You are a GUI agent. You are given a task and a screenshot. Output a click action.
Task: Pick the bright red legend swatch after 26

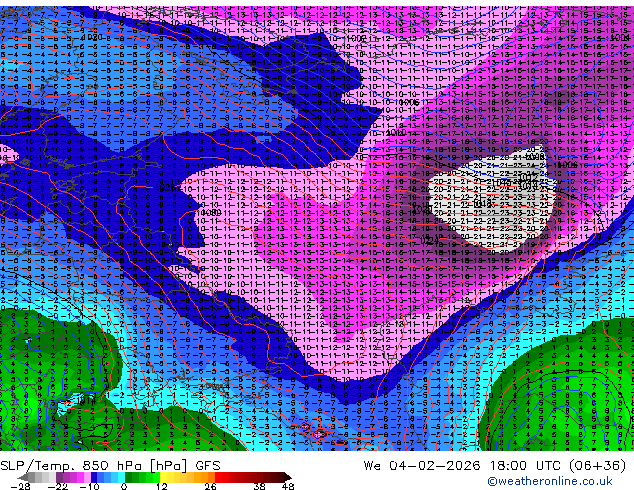(x=218, y=477)
